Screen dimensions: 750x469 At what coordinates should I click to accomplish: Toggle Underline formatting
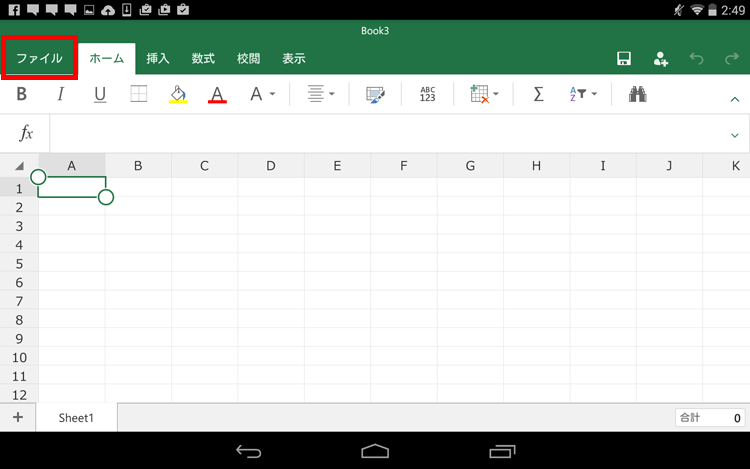(100, 94)
